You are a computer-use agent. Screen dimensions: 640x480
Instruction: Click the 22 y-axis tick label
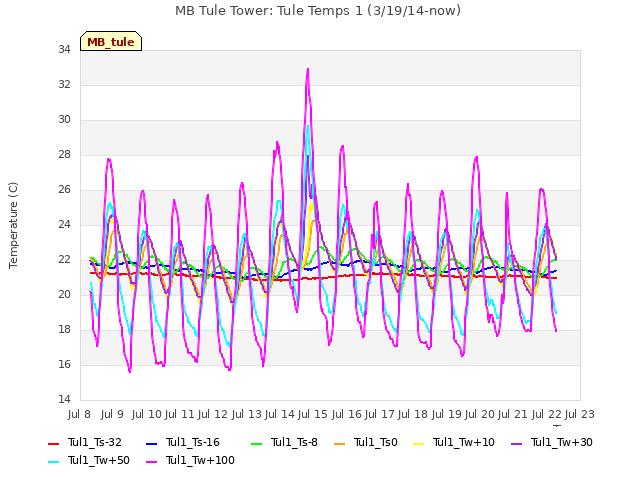coord(64,260)
